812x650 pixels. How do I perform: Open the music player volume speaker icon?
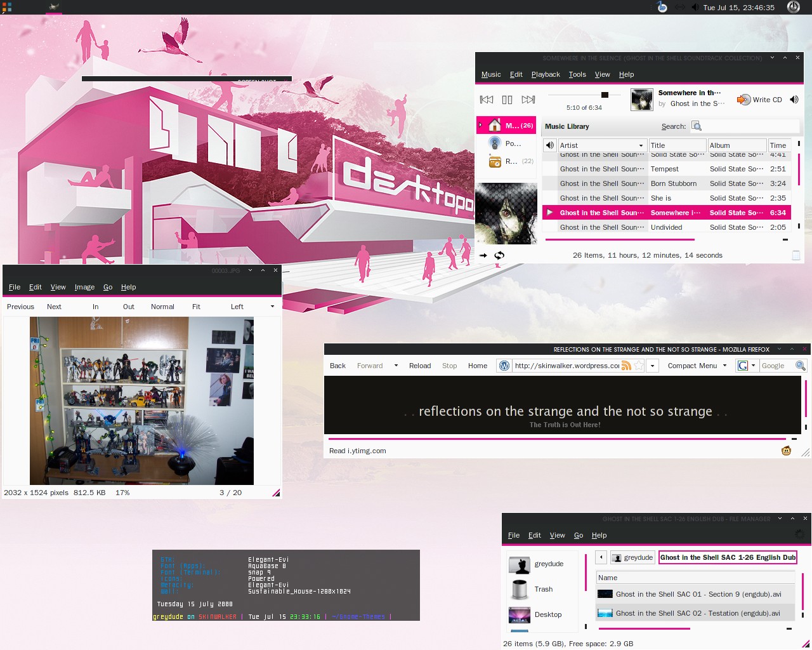point(794,100)
